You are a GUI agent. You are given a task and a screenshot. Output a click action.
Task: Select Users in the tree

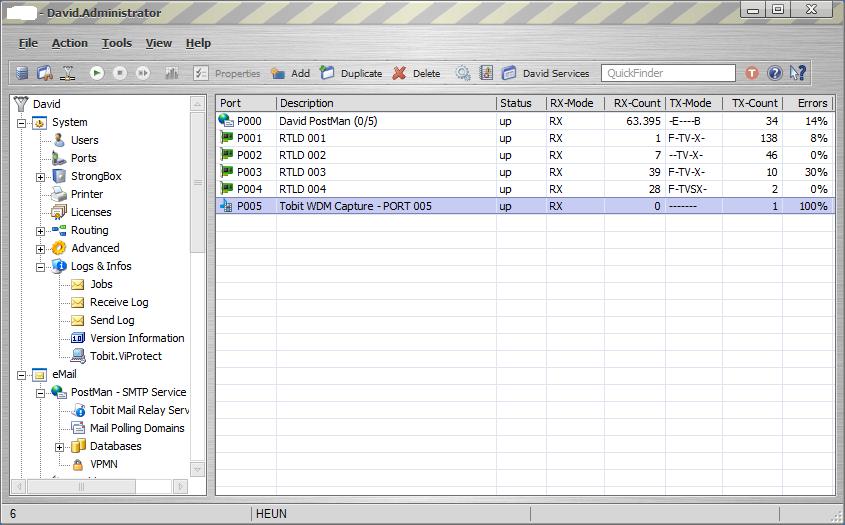pyautogui.click(x=85, y=140)
